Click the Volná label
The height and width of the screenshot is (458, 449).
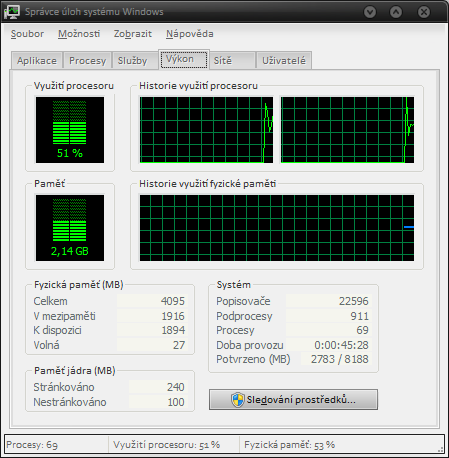[46, 345]
